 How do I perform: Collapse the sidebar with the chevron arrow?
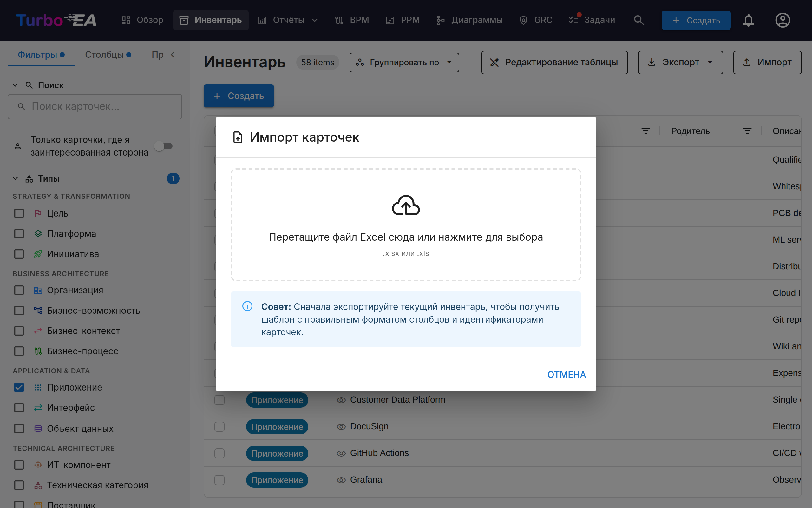(x=173, y=54)
